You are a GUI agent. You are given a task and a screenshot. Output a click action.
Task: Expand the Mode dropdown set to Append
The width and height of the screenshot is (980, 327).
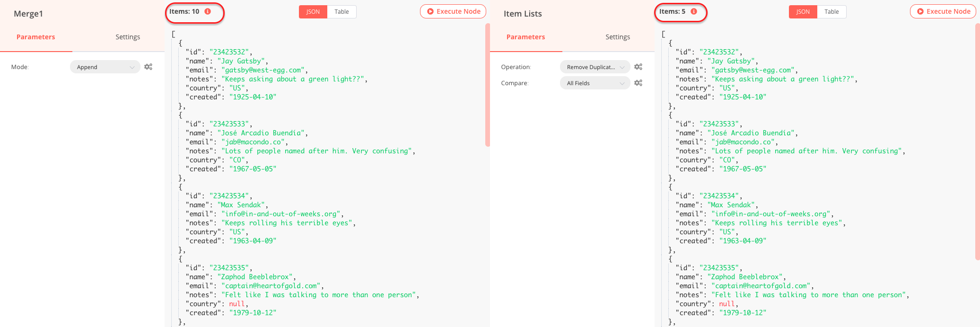pyautogui.click(x=105, y=67)
